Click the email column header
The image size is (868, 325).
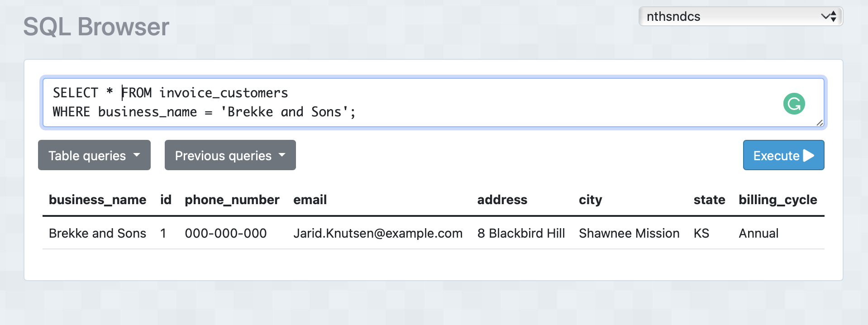tap(310, 200)
